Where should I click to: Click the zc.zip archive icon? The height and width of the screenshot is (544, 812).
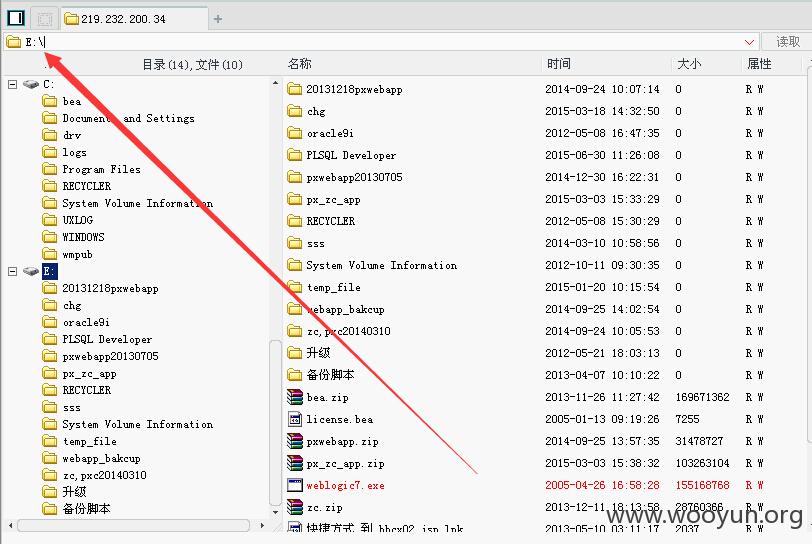295,507
